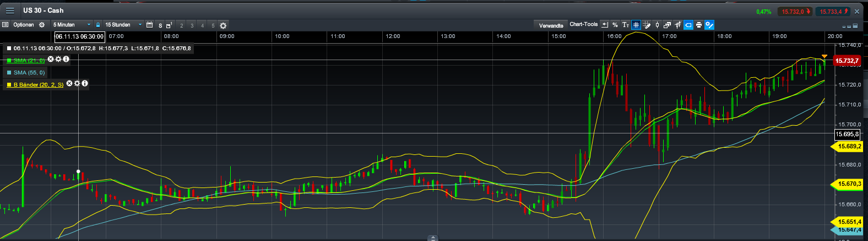The image size is (868, 241).
Task: Toggle the chart settings gear-pencil icon
Action: pyautogui.click(x=709, y=25)
